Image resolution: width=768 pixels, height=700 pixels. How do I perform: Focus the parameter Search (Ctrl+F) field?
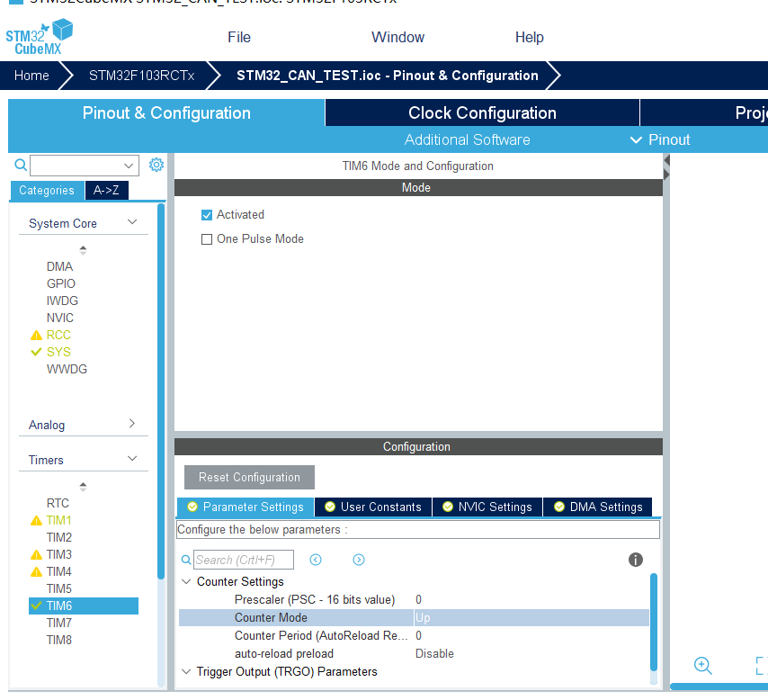click(x=244, y=560)
